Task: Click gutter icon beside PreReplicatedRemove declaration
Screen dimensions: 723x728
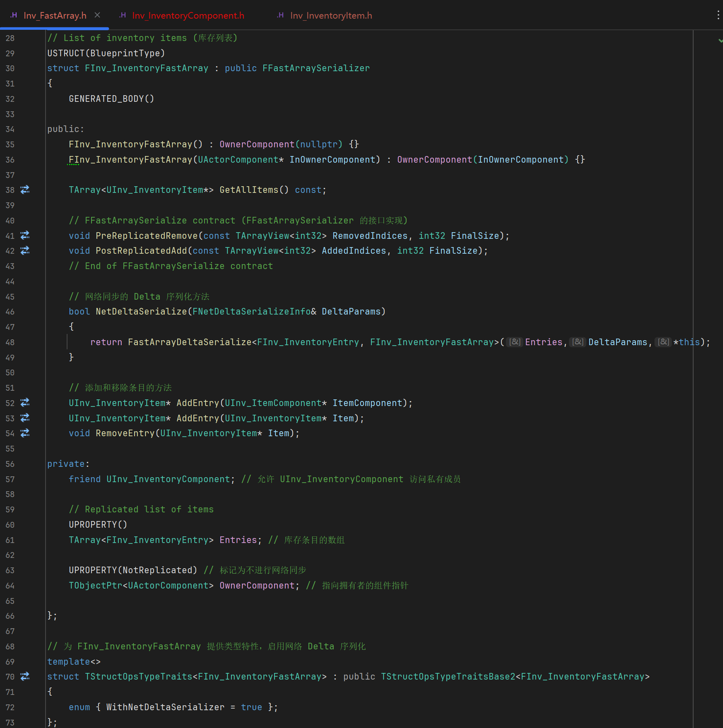Action: pos(25,235)
